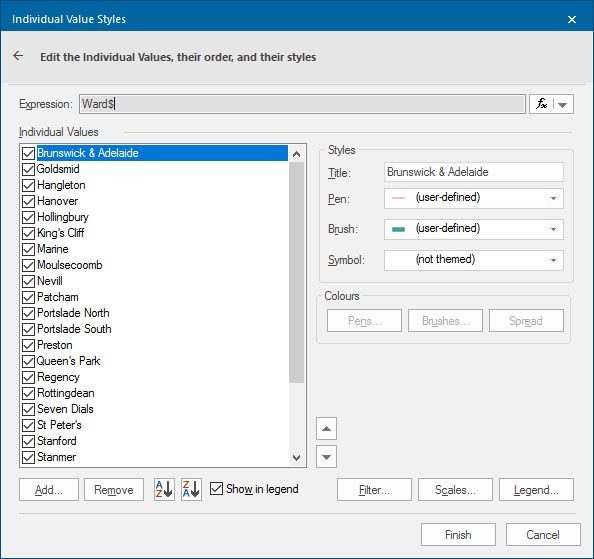Click the list scroll-down arrow

pyautogui.click(x=296, y=458)
